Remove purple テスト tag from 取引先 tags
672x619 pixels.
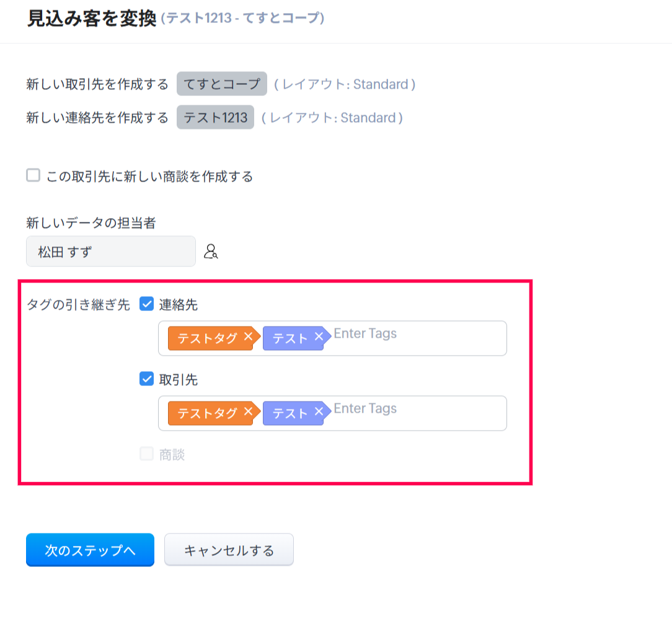[319, 412]
